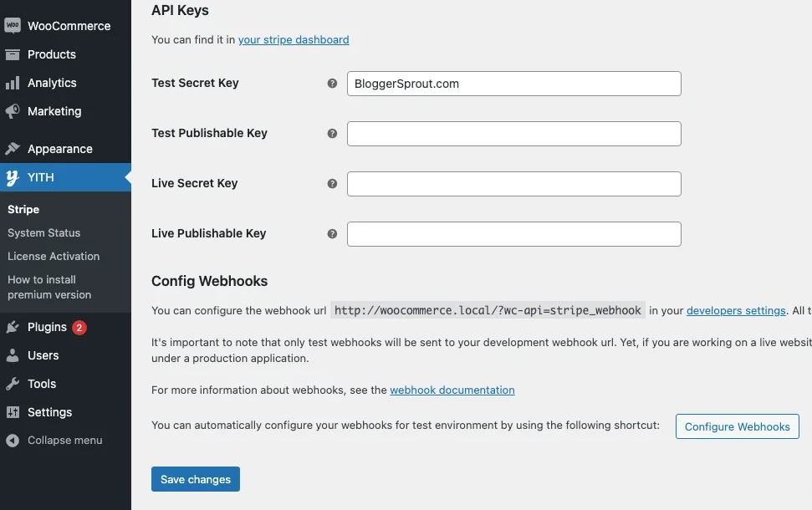
Task: Open How to install premium version
Action: point(49,288)
